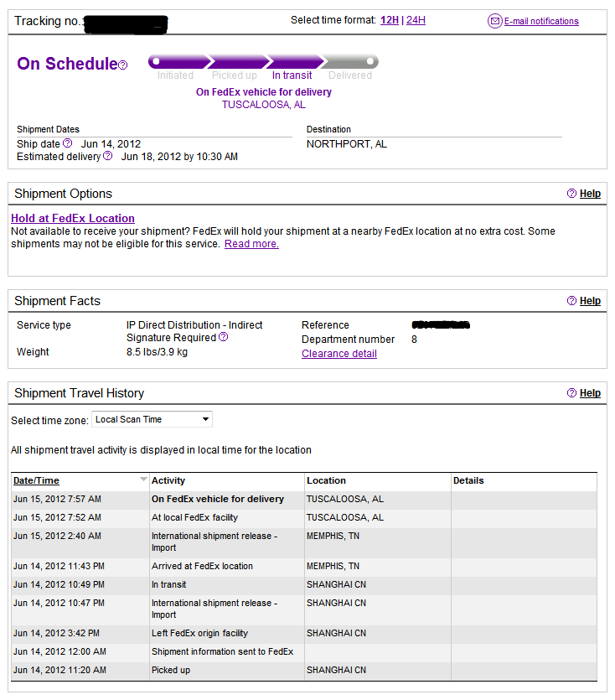The width and height of the screenshot is (615, 700).
Task: Click the help icon in Shipment Facts header
Action: point(571,300)
